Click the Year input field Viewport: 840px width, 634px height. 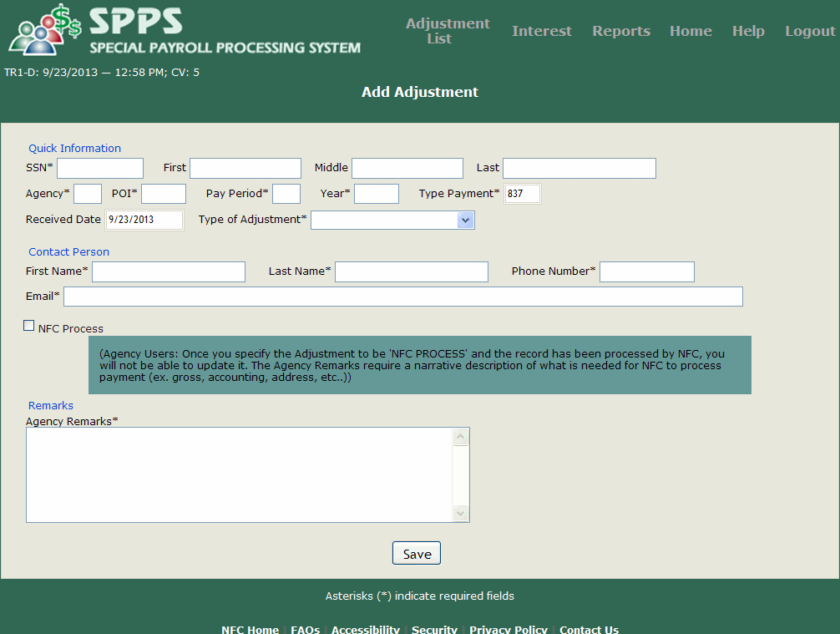pos(377,194)
